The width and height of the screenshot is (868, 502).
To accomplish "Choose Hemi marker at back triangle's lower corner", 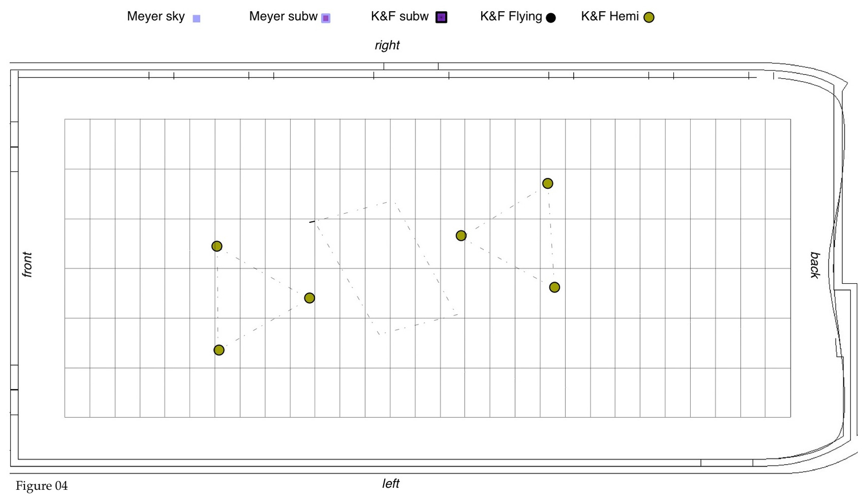I will 554,287.
